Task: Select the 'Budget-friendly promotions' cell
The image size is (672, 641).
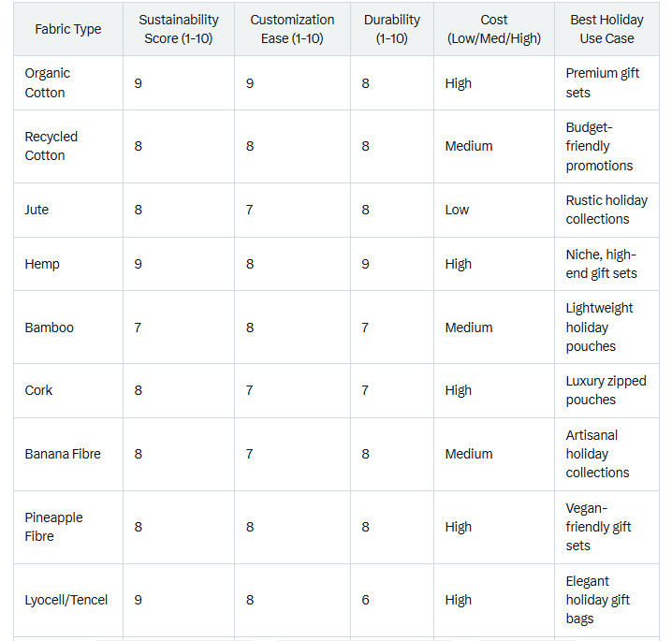Action: [x=599, y=146]
